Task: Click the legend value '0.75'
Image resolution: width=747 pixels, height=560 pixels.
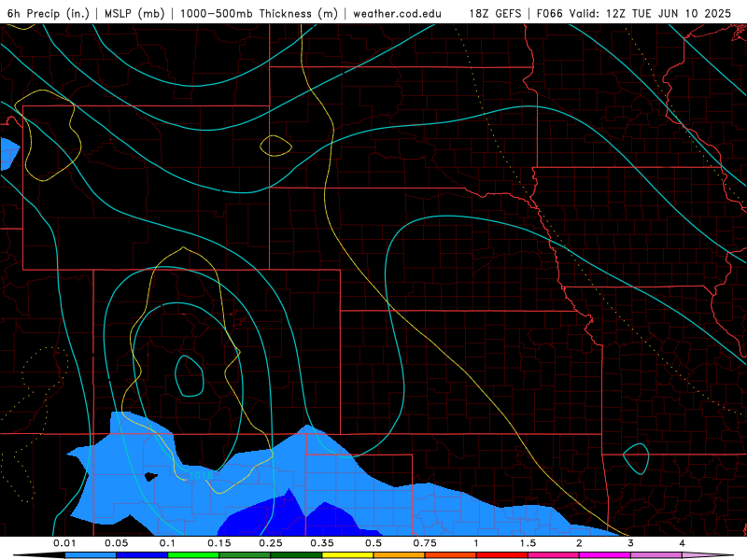Action: [x=425, y=543]
